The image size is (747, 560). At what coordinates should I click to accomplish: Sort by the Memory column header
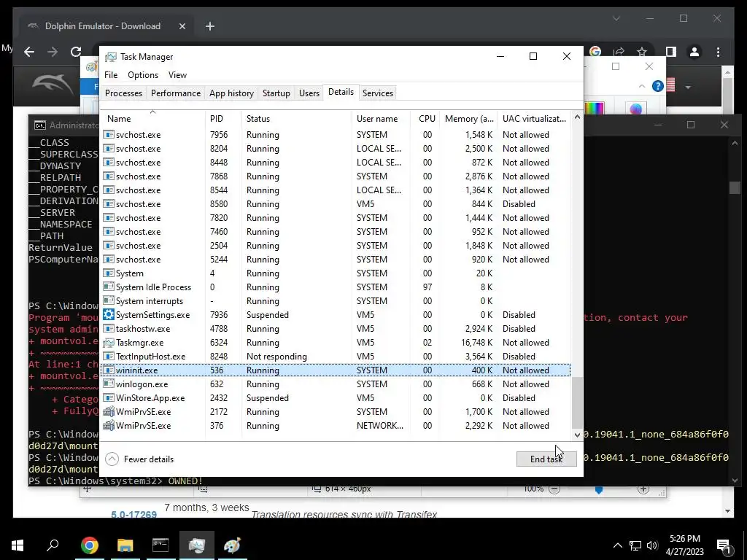pos(469,119)
